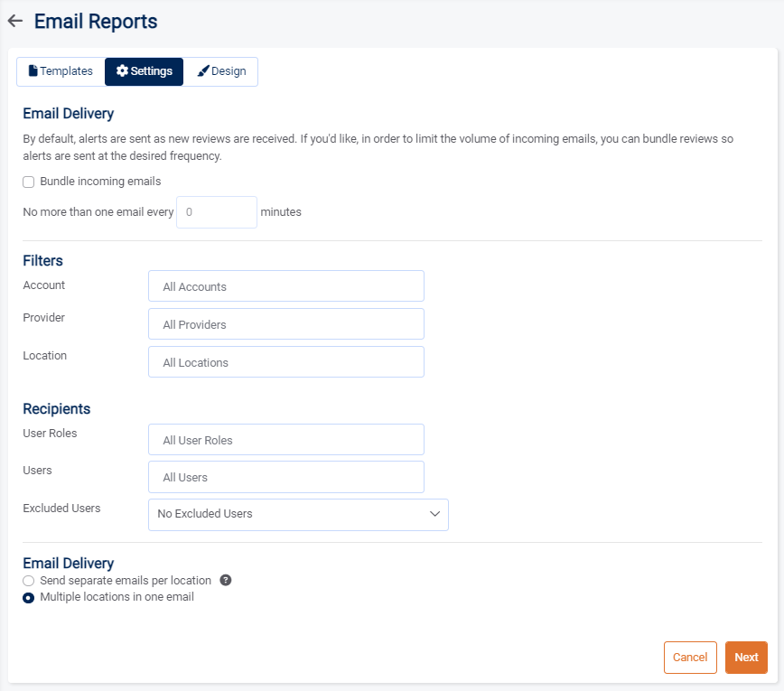
Task: Select Multiple locations in one email
Action: tap(28, 597)
